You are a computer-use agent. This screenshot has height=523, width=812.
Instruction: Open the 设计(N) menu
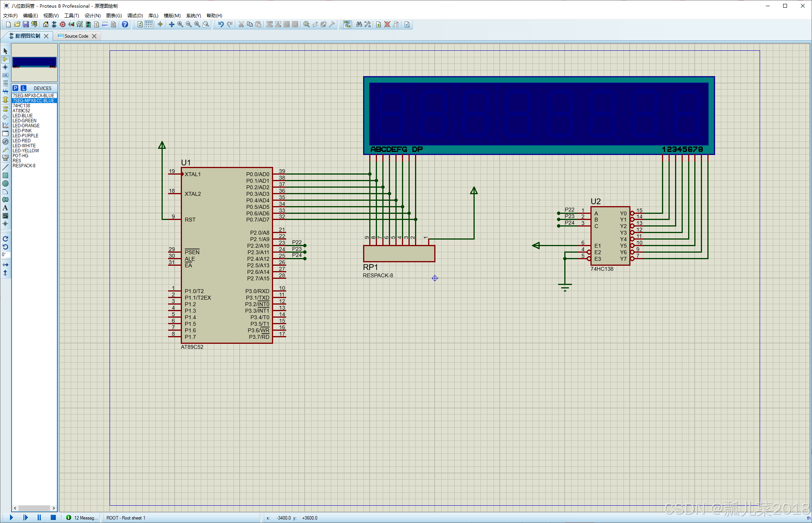pos(92,16)
